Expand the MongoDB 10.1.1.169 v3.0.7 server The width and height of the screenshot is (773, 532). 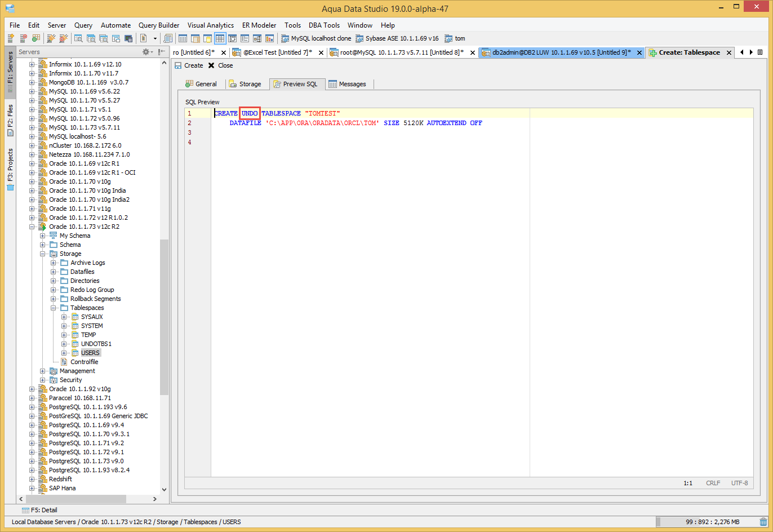32,82
